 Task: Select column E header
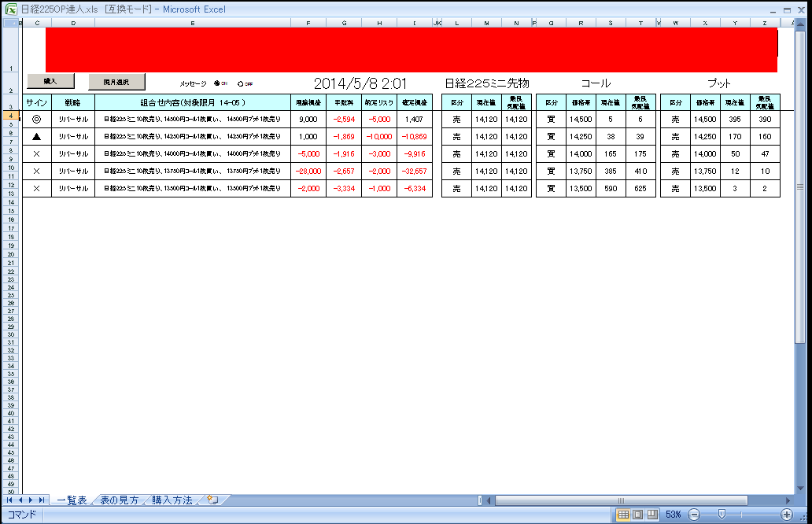click(x=193, y=24)
